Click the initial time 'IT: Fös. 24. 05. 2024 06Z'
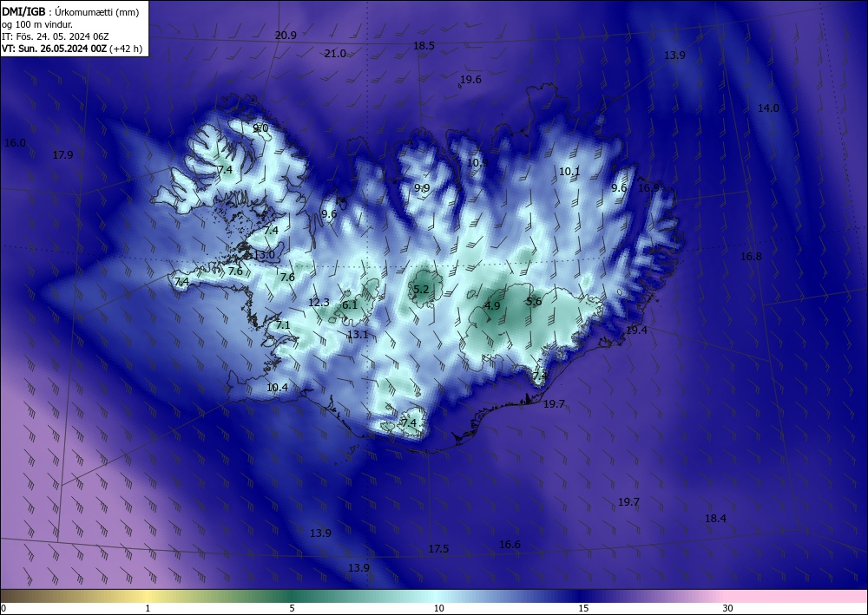868x615 pixels. pyautogui.click(x=56, y=36)
